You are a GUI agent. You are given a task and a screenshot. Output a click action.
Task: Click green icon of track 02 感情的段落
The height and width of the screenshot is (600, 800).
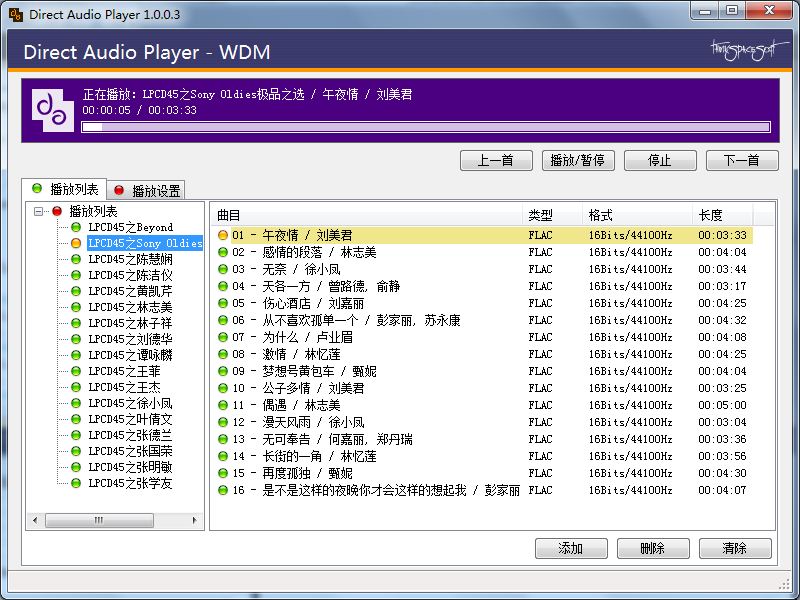tap(223, 252)
